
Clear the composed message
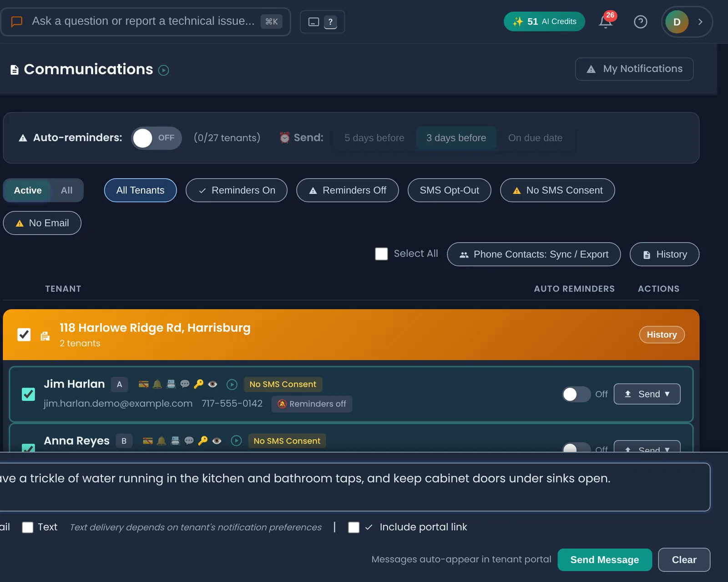click(x=684, y=560)
